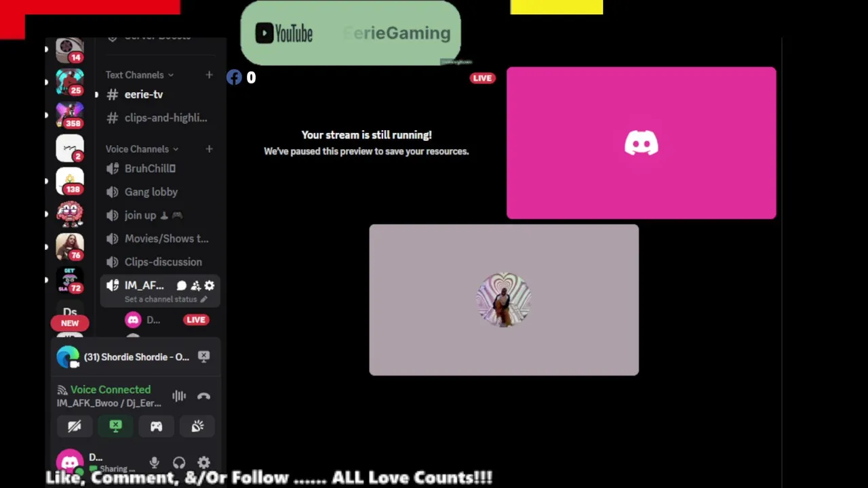Open the server with 358 notifications
Image resolution: width=868 pixels, height=488 pixels.
(69, 115)
